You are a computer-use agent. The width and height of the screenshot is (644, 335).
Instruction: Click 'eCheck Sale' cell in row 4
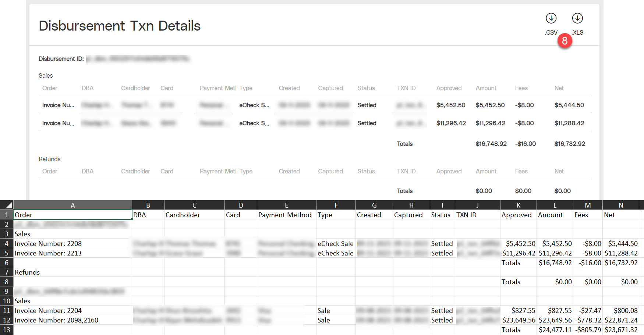(336, 243)
